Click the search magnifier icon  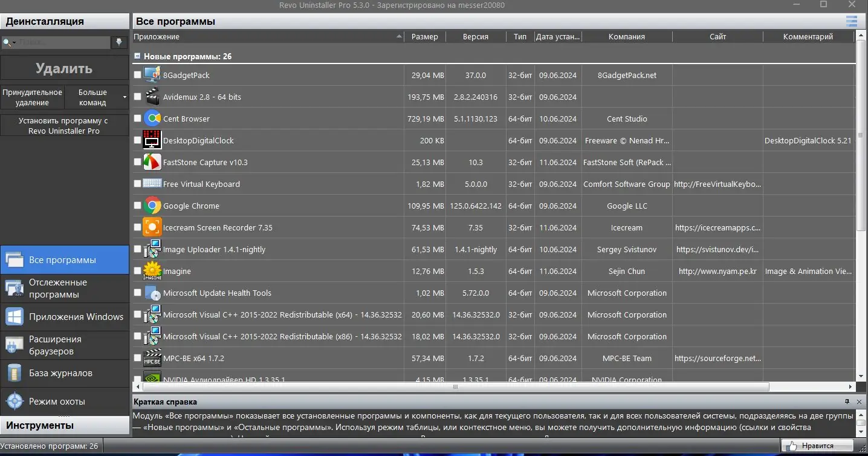(7, 42)
